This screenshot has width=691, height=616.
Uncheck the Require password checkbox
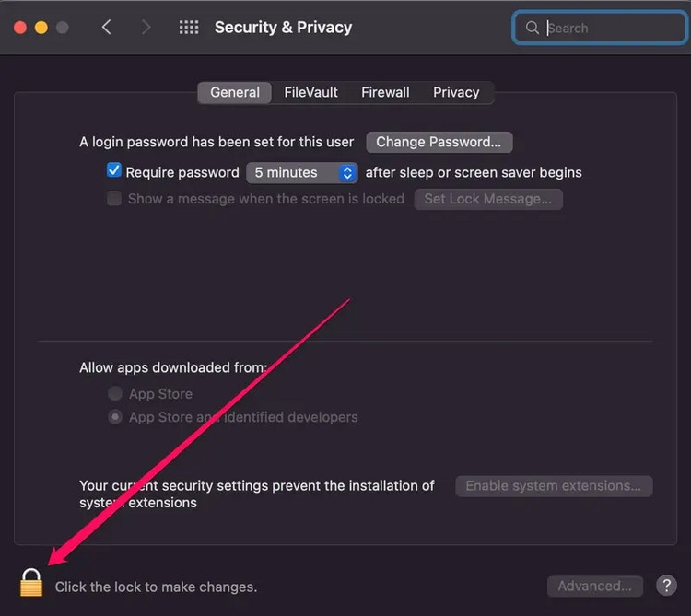click(x=113, y=170)
